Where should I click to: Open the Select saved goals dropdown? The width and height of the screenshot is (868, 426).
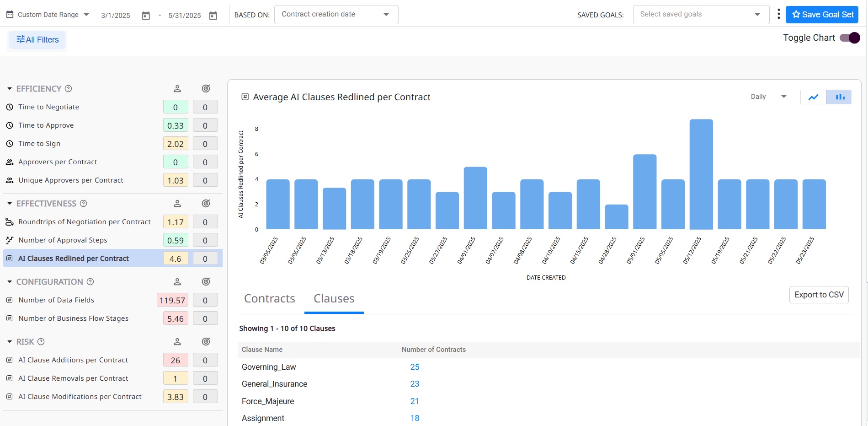700,15
